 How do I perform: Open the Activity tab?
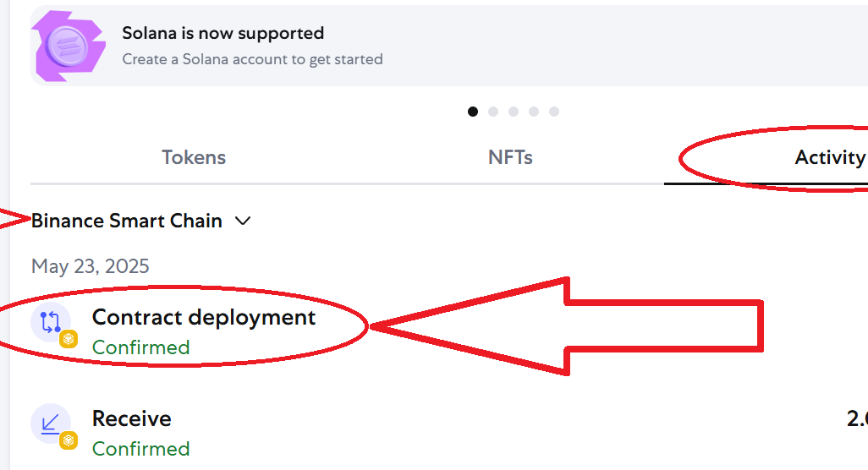(831, 157)
